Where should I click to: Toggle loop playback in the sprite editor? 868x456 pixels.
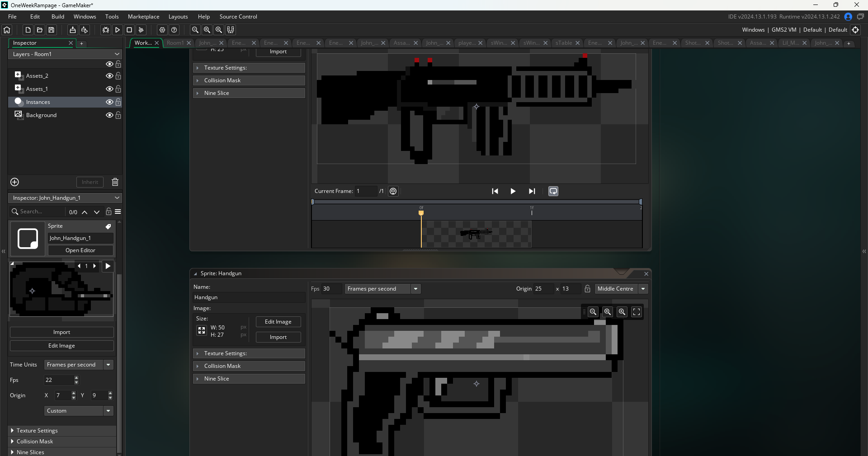[553, 191]
